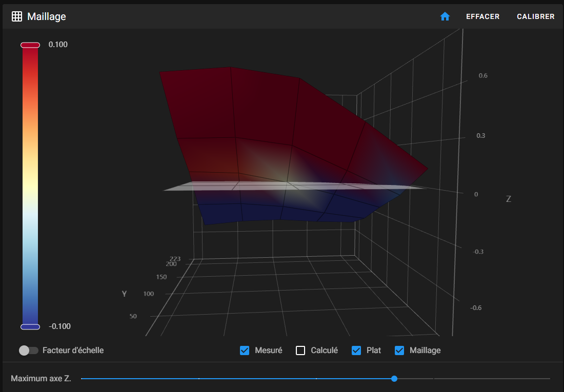Enable the Facteur d'échelle switch
This screenshot has height=392, width=564.
tap(29, 350)
